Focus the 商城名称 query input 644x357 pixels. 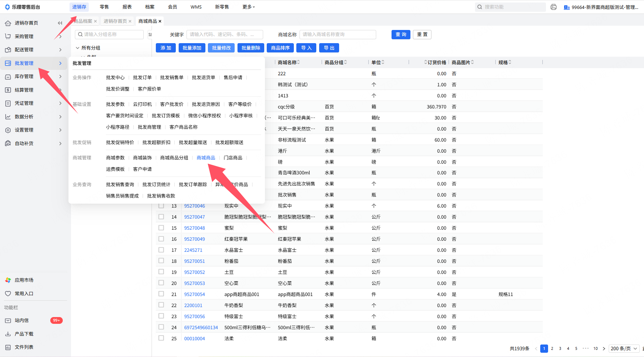[x=338, y=34]
